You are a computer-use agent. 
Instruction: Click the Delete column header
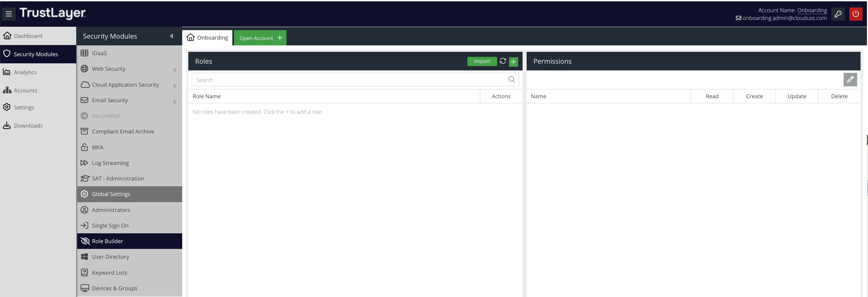[839, 96]
